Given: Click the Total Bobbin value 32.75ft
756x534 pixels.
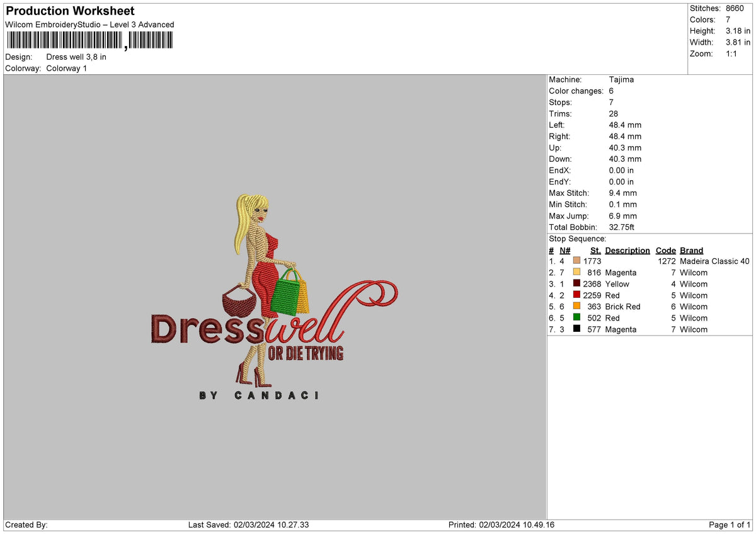Looking at the screenshot, I should coord(623,227).
